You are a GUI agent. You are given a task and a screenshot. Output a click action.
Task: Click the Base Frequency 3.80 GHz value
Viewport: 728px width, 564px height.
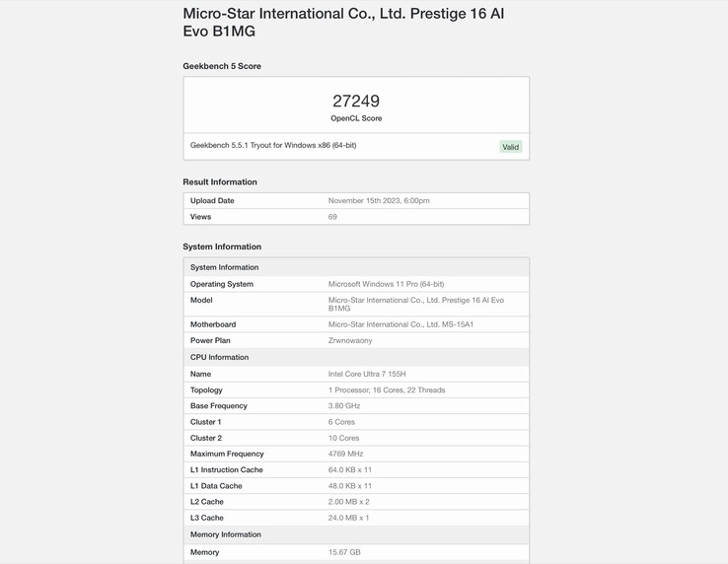point(344,406)
